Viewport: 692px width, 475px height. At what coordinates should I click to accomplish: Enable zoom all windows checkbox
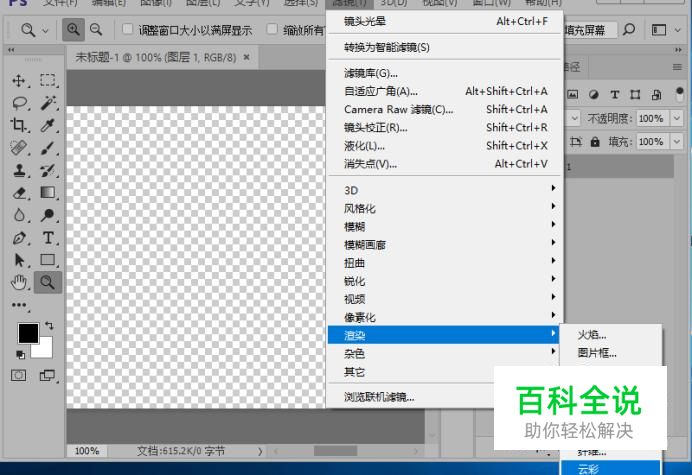point(272,29)
